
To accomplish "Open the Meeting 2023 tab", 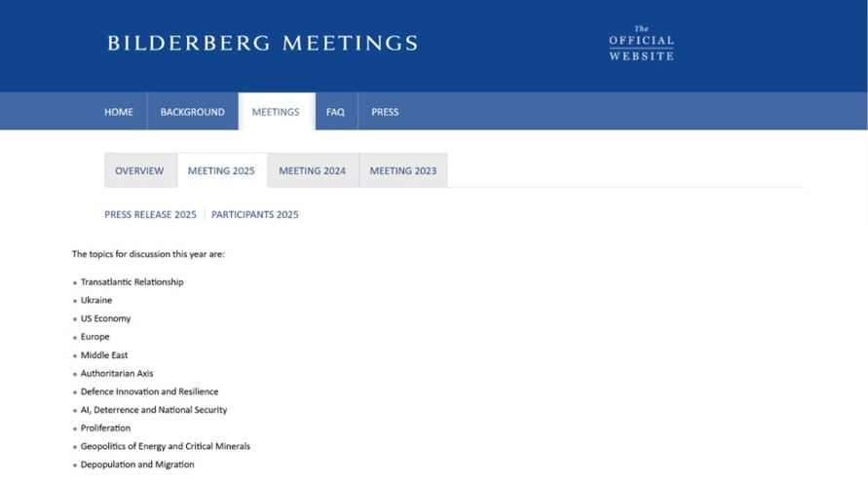I will 403,171.
